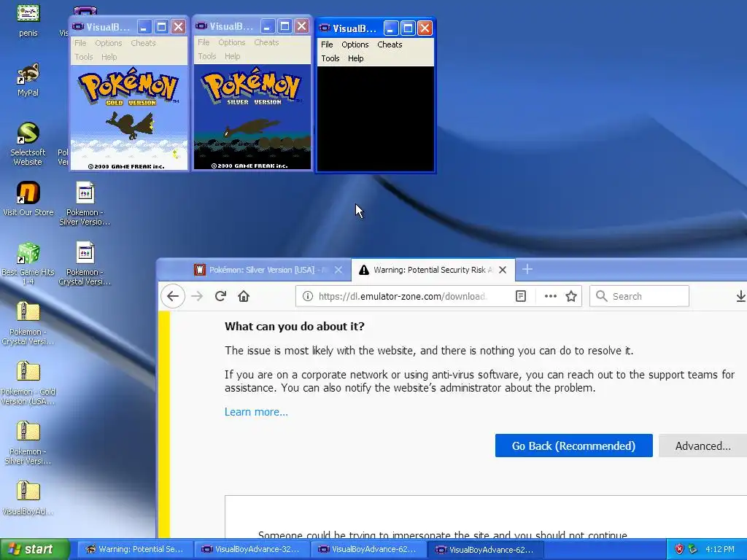Click the browser Forward arrow button

point(197,296)
